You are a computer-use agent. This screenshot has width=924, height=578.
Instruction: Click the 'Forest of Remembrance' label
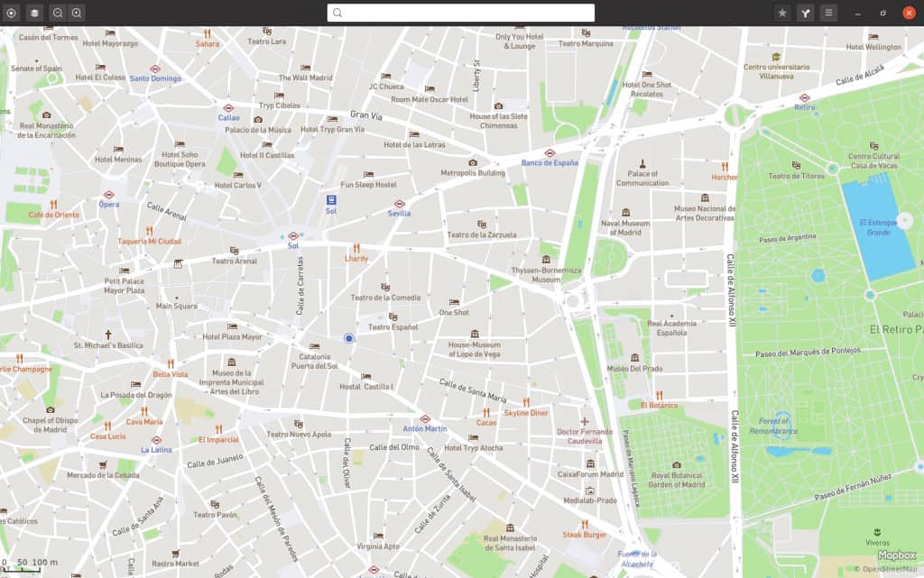(773, 427)
